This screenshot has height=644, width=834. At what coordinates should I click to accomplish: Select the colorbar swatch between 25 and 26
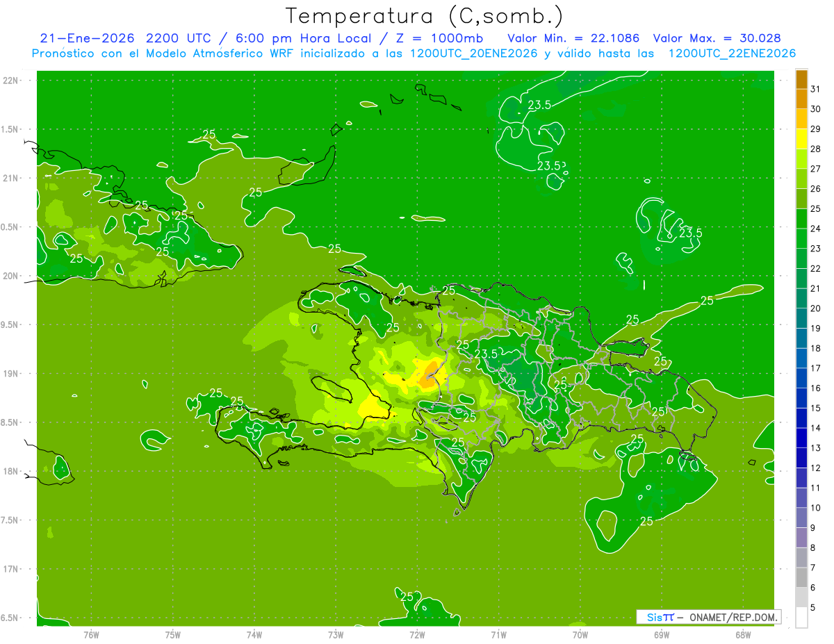801,199
